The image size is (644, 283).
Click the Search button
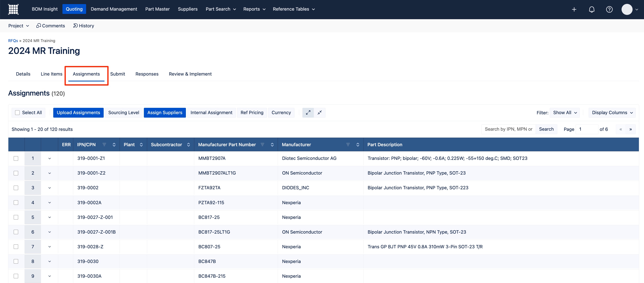pos(546,129)
